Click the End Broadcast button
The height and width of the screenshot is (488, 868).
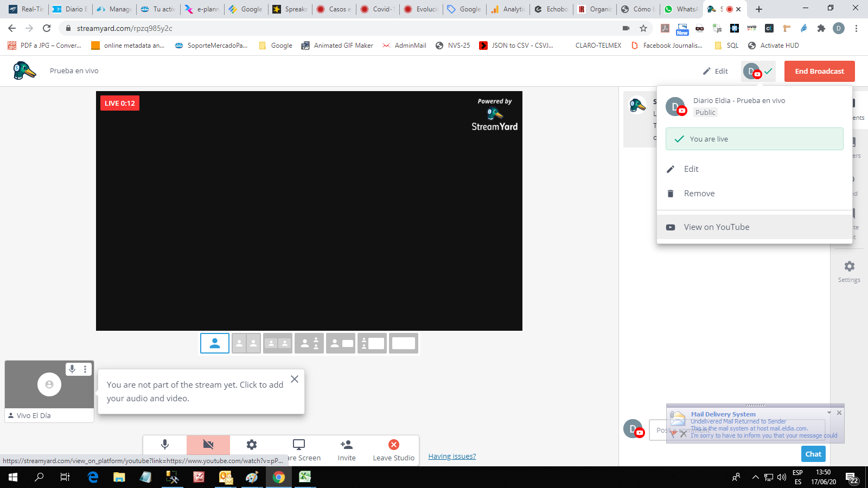tap(819, 71)
